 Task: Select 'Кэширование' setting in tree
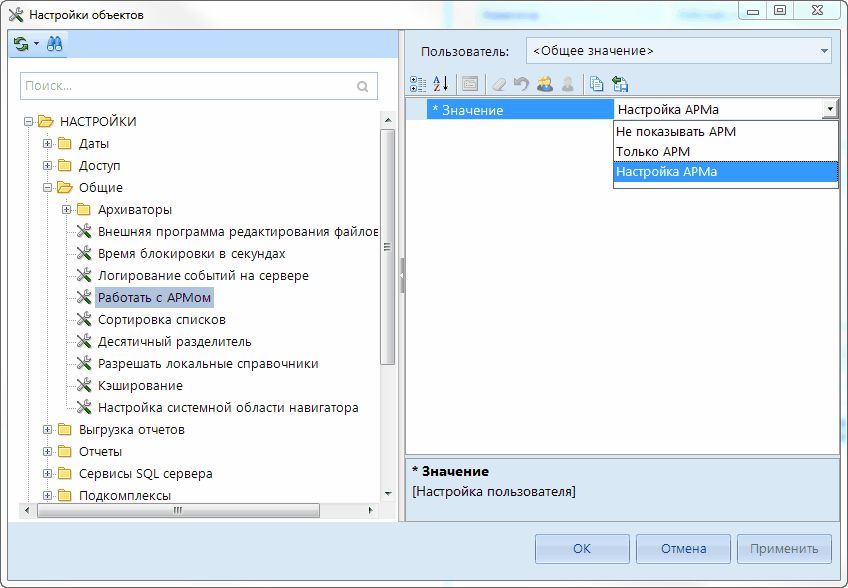pos(140,386)
